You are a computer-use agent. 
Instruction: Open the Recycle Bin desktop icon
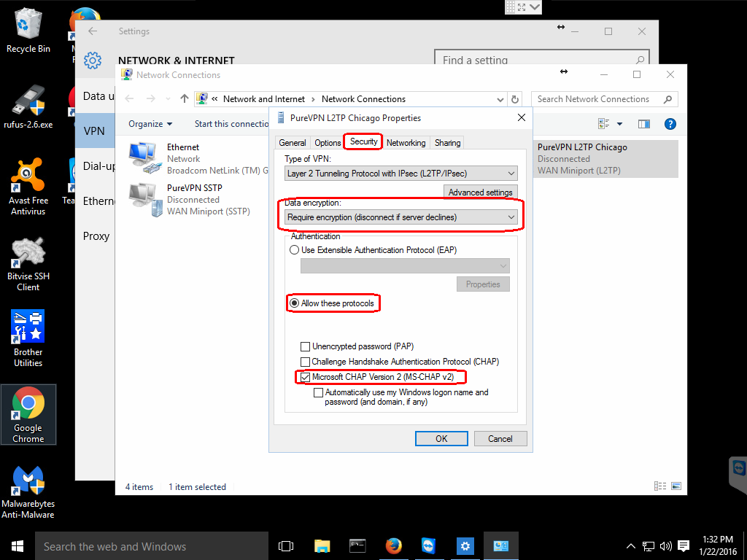point(28,31)
